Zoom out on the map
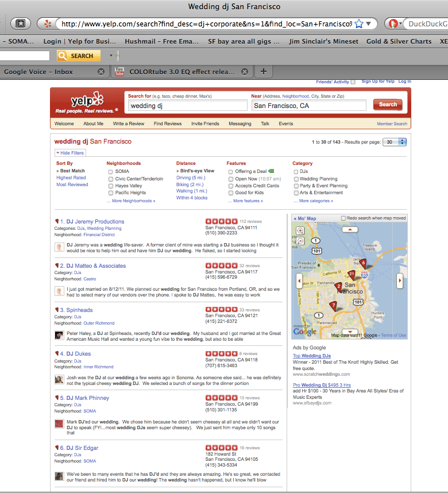The width and height of the screenshot is (448, 493). click(300, 241)
